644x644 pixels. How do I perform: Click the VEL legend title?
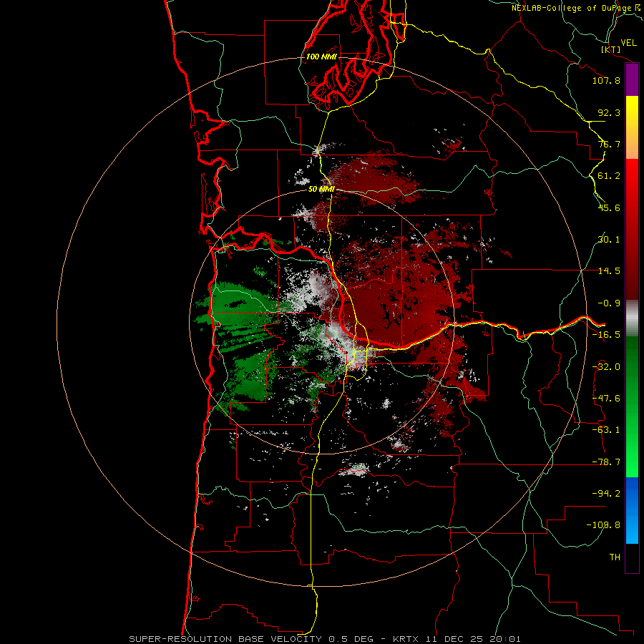pyautogui.click(x=628, y=43)
